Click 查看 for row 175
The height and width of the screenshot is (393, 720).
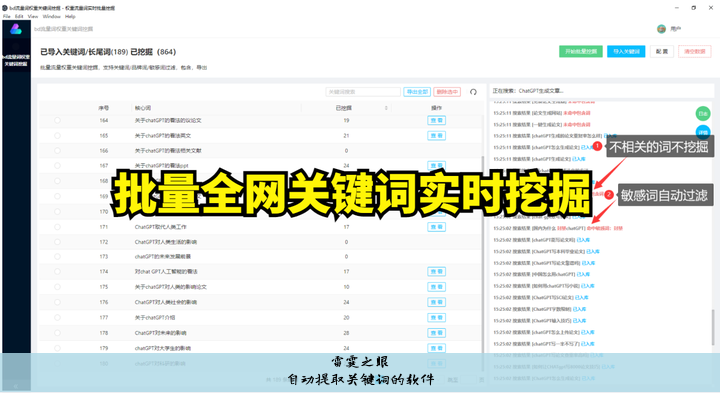436,287
